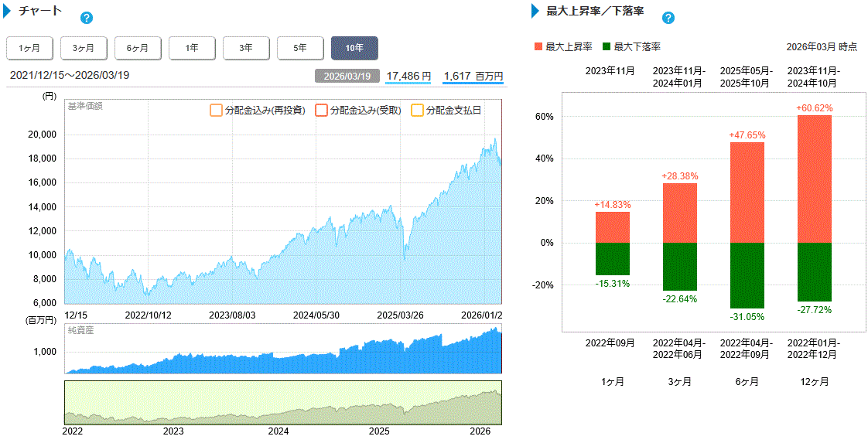Click the range navigator overview chart

click(283, 402)
